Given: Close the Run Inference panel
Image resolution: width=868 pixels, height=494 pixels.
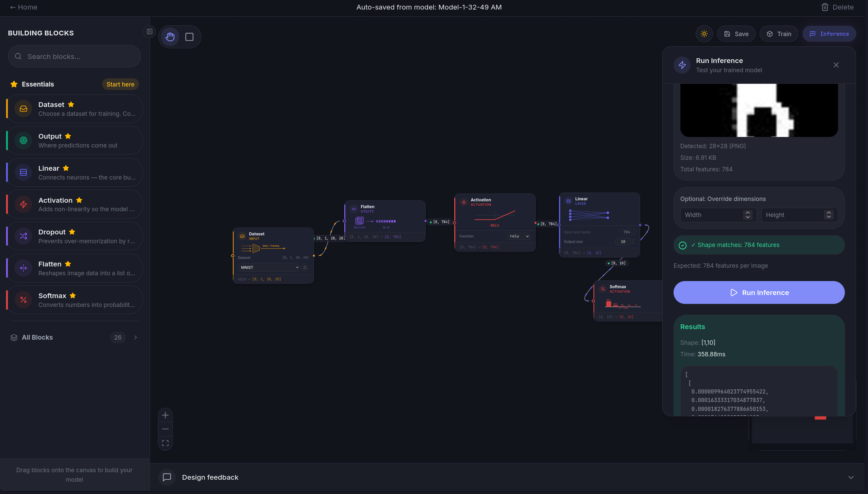Looking at the screenshot, I should pos(836,65).
